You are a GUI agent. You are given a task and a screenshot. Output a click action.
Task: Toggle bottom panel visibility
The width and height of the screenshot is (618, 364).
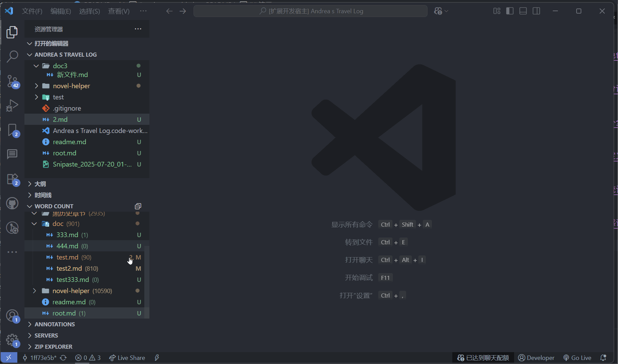click(x=523, y=11)
